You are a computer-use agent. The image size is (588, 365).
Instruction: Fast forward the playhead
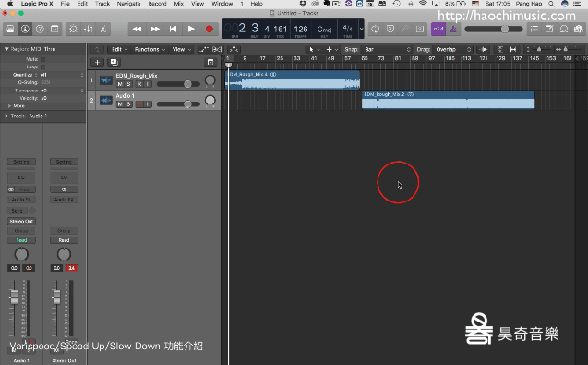pyautogui.click(x=155, y=29)
